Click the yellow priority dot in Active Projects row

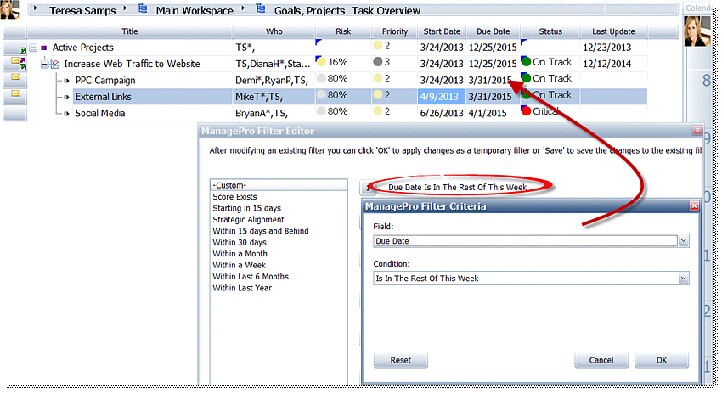(378, 45)
